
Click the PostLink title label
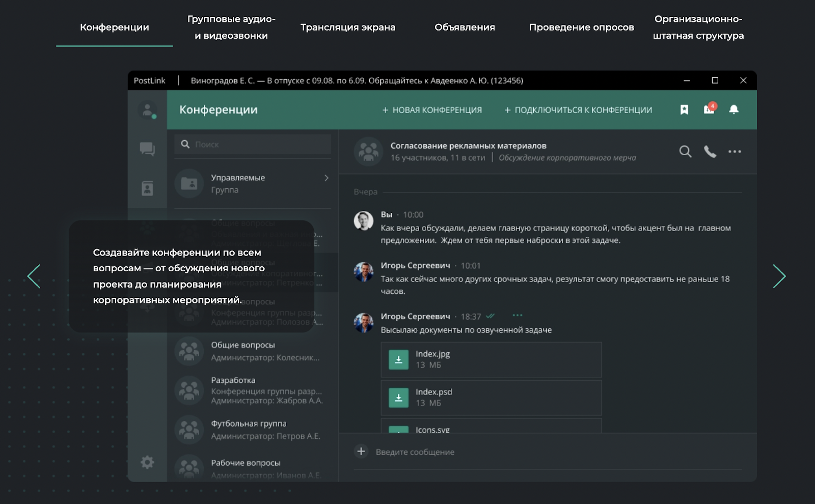click(x=150, y=80)
